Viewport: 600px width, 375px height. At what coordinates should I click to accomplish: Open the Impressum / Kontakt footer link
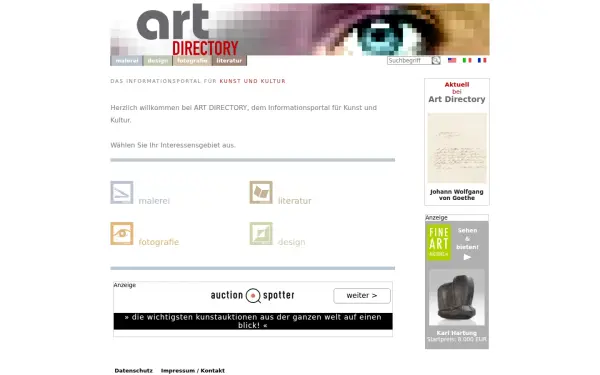pyautogui.click(x=193, y=370)
